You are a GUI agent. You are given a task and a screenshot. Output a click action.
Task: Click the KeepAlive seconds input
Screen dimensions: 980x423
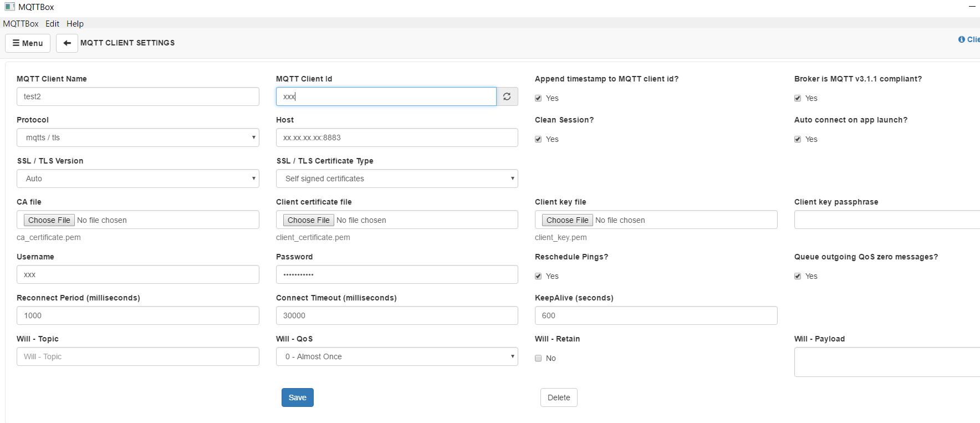tap(656, 315)
